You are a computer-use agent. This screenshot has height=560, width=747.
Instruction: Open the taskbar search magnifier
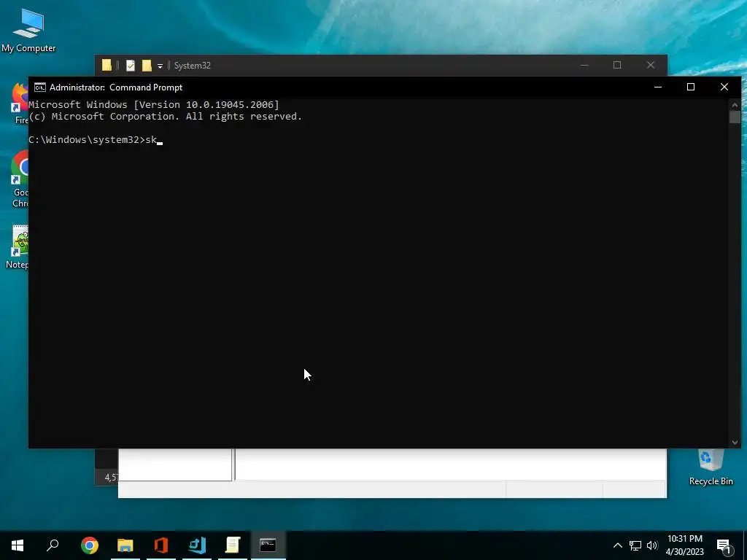click(53, 545)
